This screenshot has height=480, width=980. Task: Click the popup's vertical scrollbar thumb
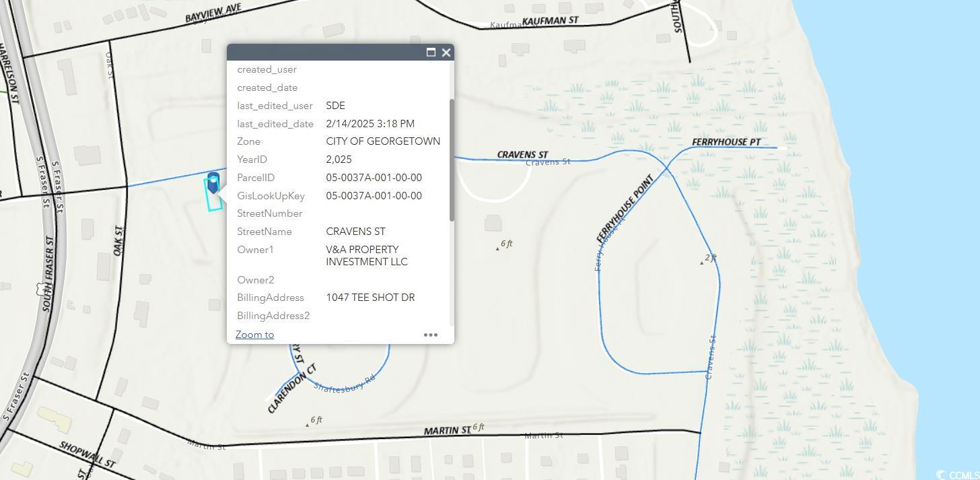(452, 160)
